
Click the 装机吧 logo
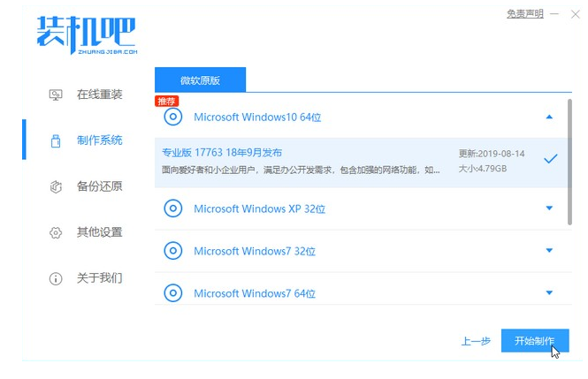87,35
